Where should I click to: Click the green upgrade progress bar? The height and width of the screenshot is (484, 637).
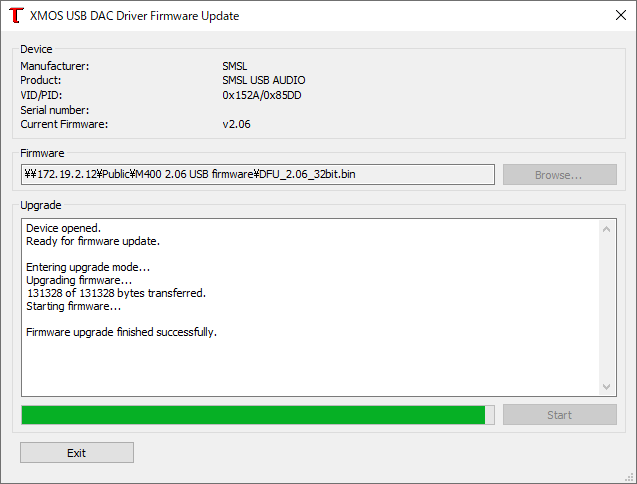258,415
